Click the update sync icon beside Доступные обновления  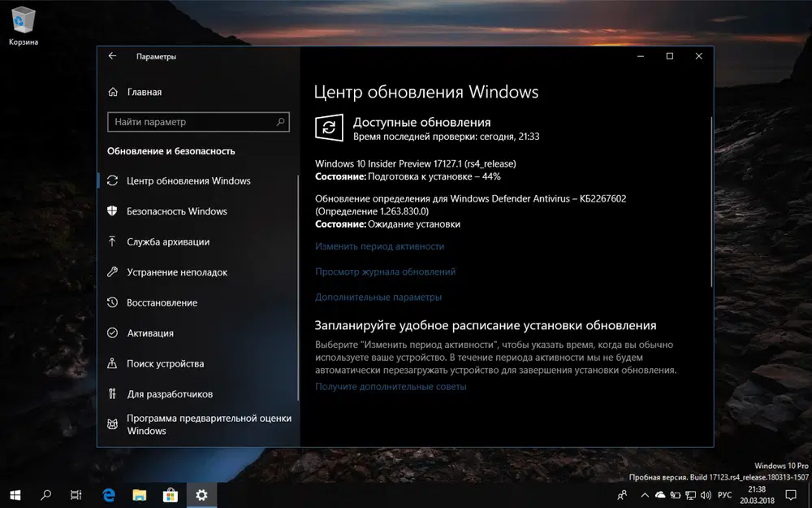point(329,128)
